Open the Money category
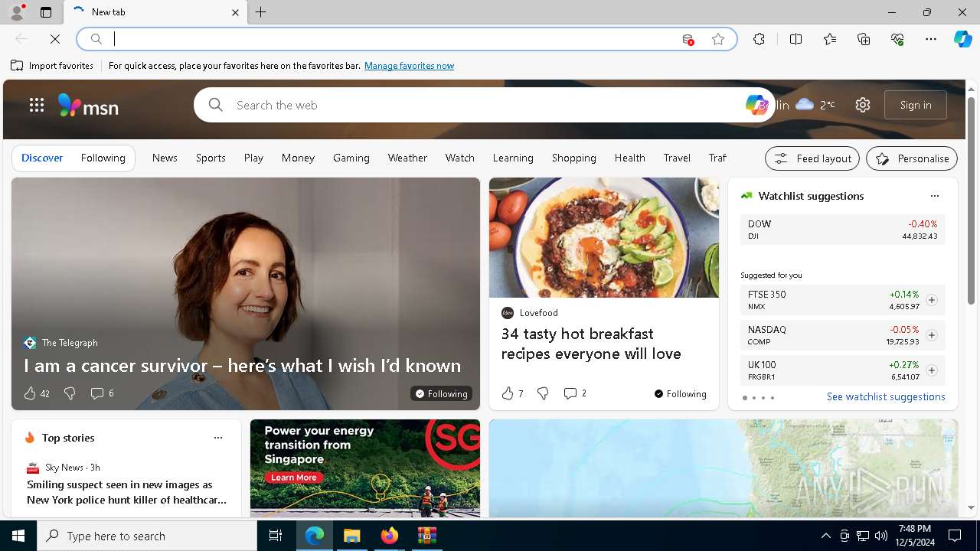The width and height of the screenshot is (980, 551). click(298, 158)
